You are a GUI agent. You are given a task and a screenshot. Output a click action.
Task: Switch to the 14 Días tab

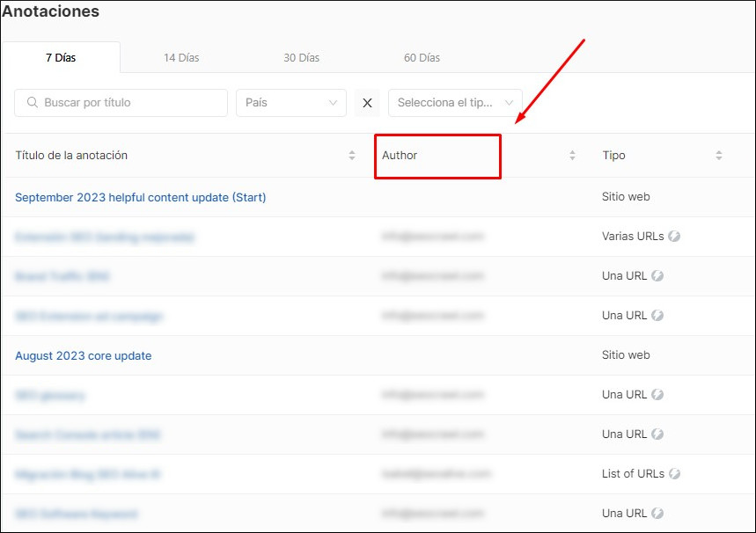180,57
